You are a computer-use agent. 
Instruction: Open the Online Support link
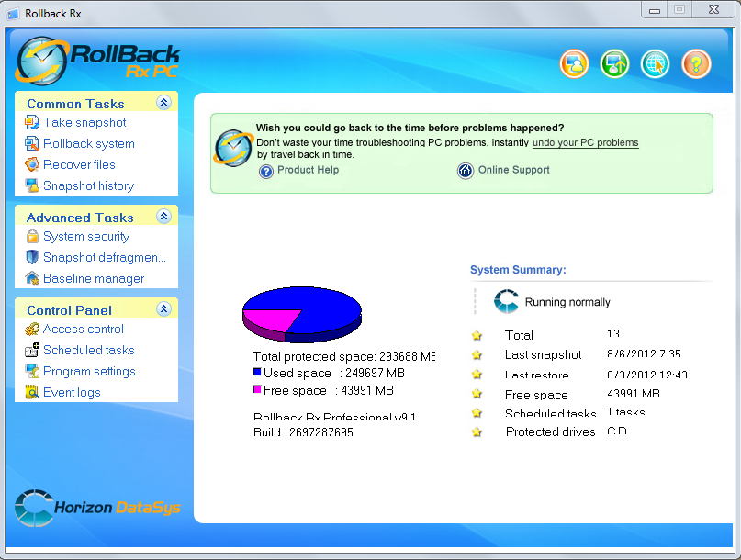pyautogui.click(x=513, y=170)
